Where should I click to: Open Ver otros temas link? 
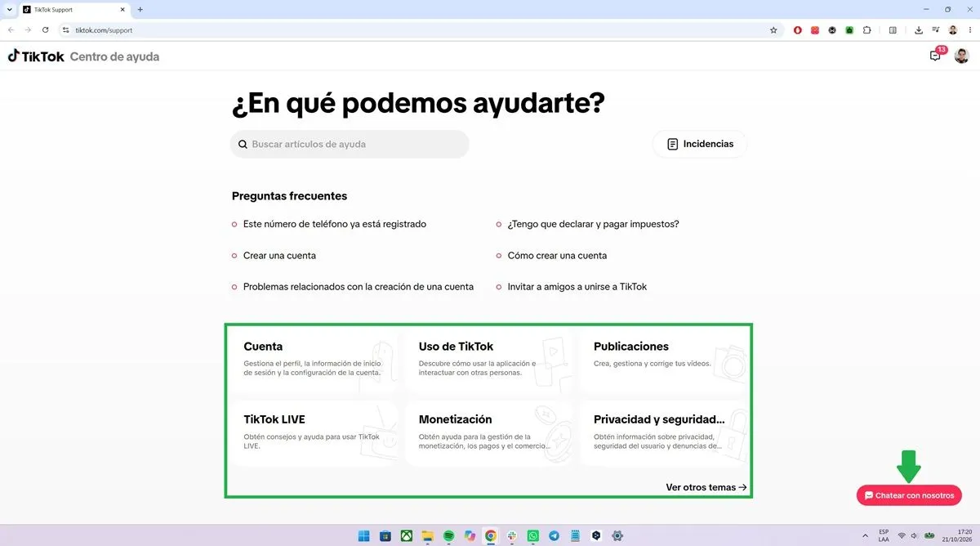[706, 487]
